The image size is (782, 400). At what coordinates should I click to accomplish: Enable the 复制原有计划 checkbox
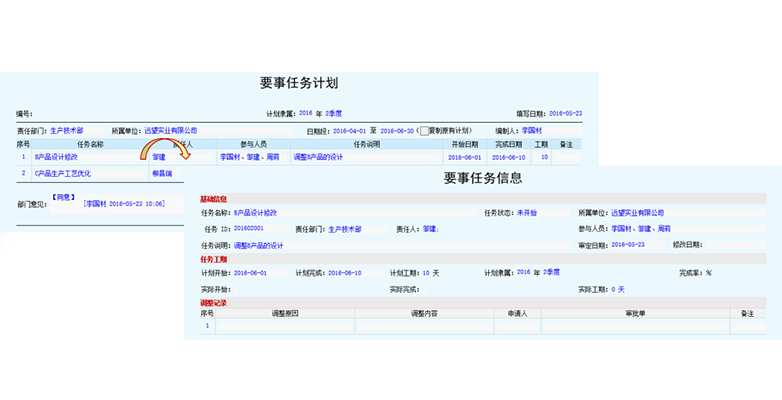(425, 130)
